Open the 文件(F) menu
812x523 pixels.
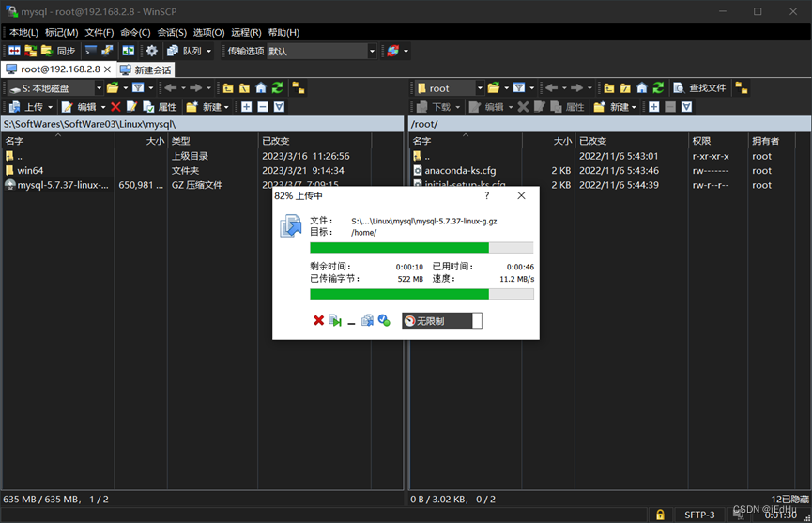pos(100,33)
